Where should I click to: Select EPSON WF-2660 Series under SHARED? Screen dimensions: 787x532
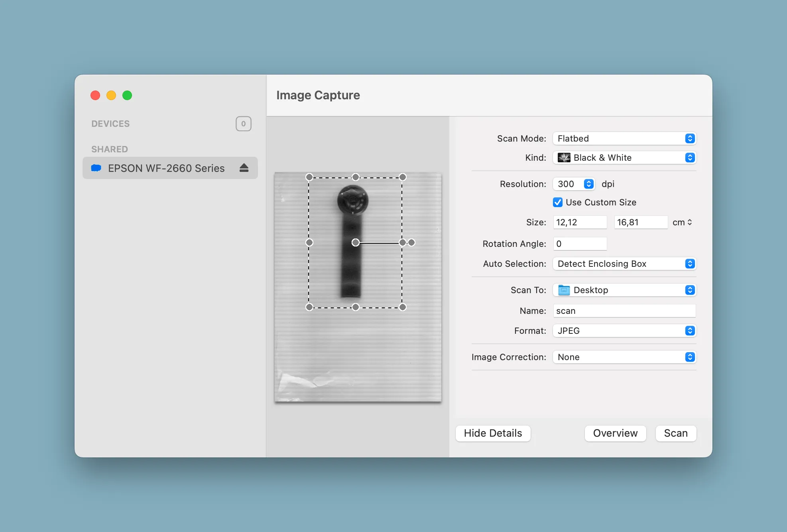point(166,168)
